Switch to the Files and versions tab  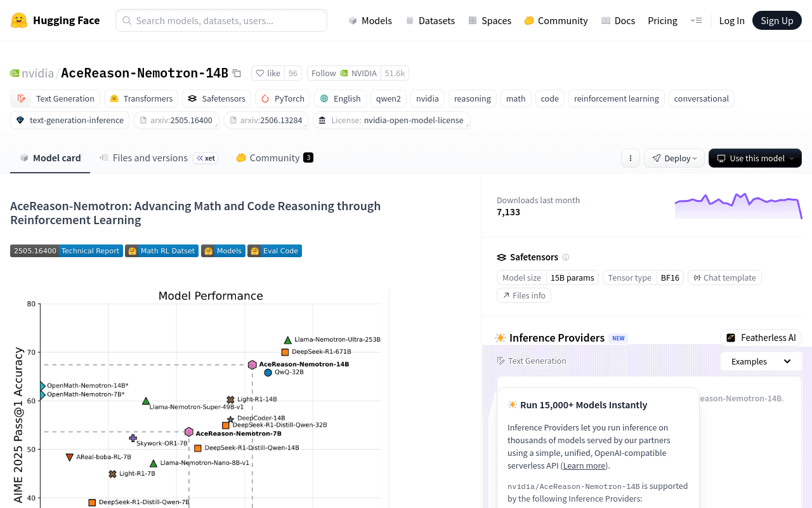tap(159, 158)
